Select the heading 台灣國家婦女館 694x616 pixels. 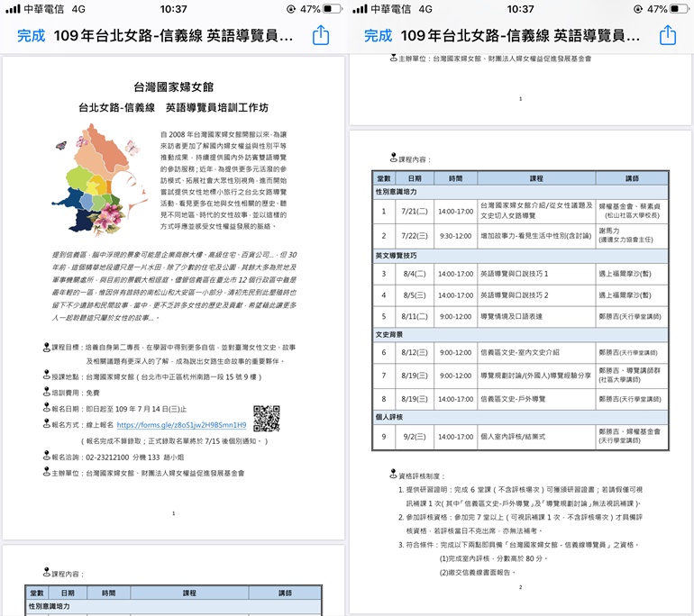pyautogui.click(x=173, y=87)
